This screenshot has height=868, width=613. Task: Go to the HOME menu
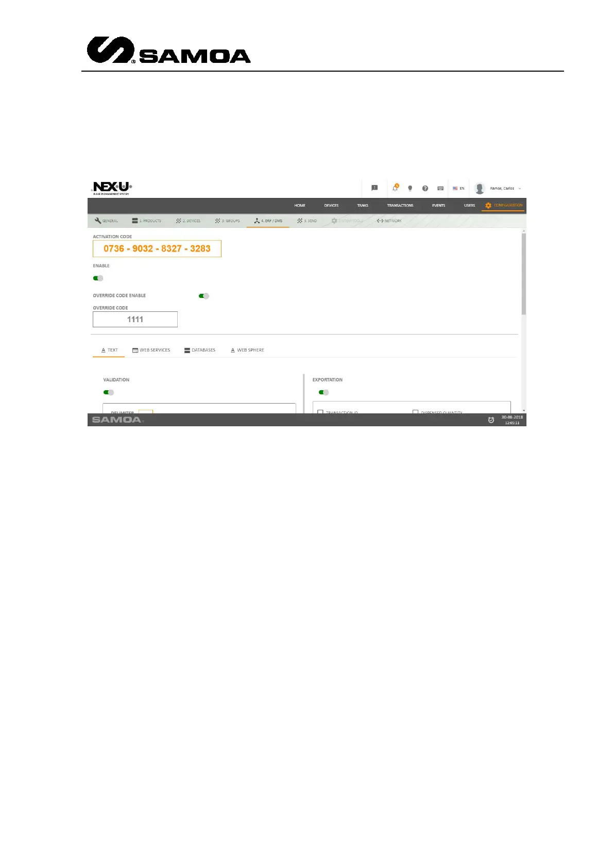coord(300,205)
